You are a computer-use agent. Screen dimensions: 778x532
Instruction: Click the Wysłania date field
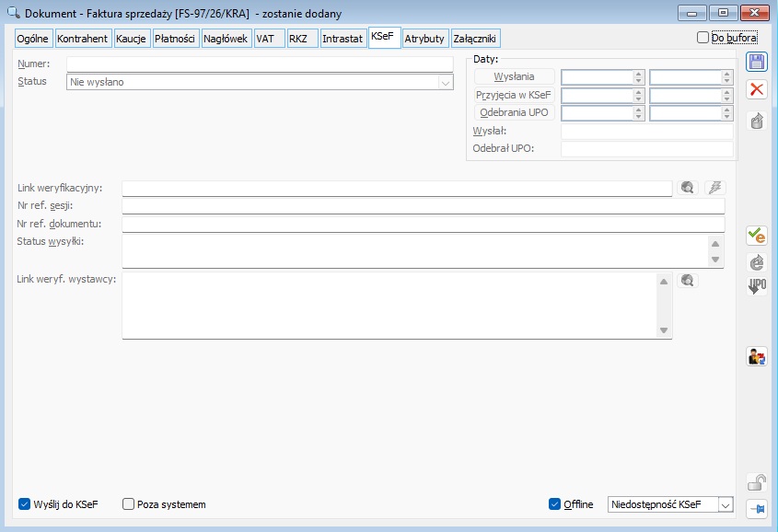[598, 76]
